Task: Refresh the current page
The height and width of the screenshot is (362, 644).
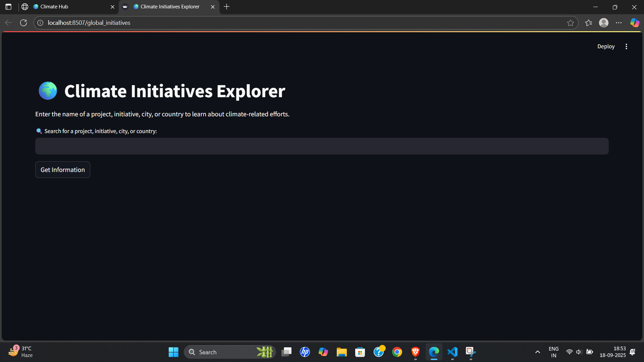Action: 23,23
